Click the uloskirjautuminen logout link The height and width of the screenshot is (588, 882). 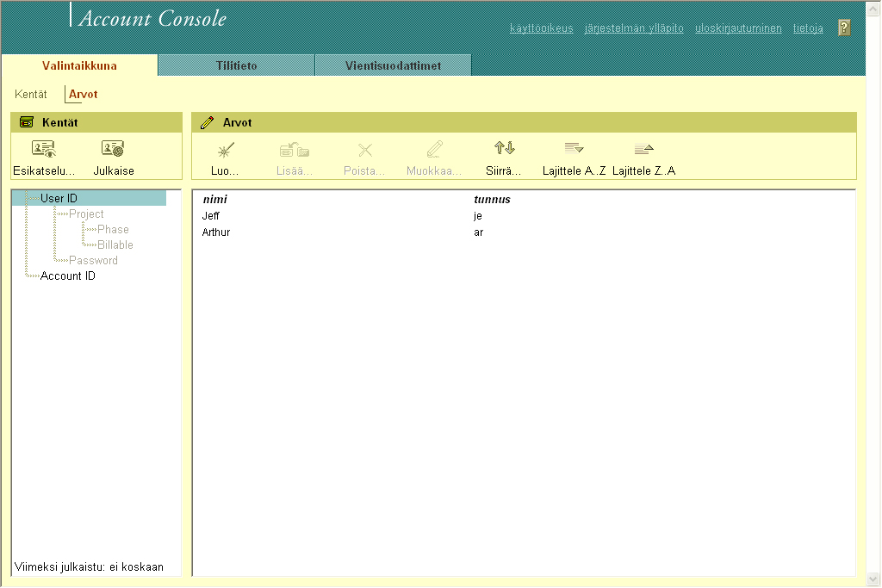738,28
